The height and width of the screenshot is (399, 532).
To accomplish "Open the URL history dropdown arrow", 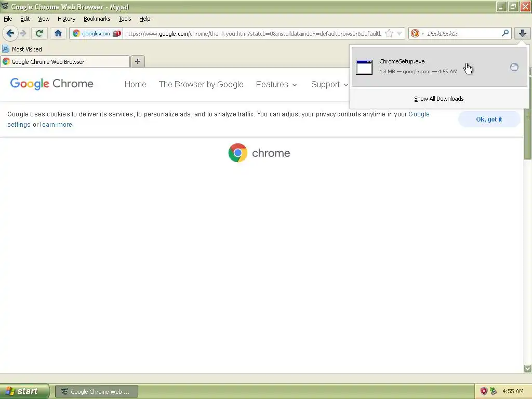I will [400, 34].
